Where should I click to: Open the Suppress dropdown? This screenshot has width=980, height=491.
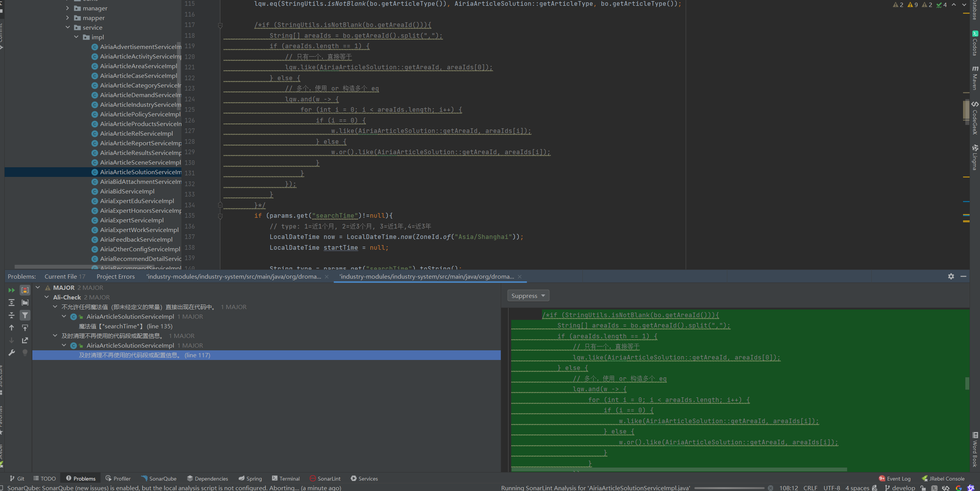pos(528,296)
